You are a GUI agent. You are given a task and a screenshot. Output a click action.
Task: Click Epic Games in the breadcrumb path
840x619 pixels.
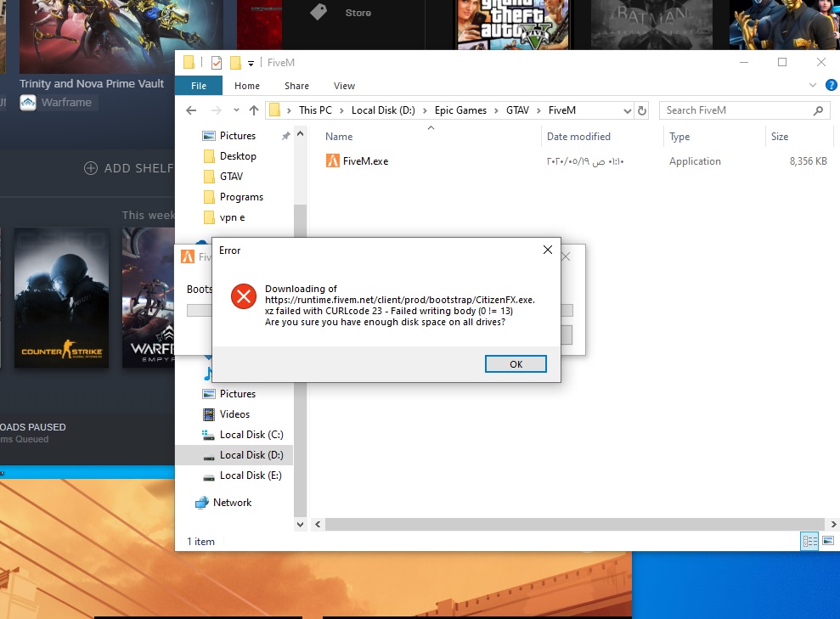click(461, 110)
